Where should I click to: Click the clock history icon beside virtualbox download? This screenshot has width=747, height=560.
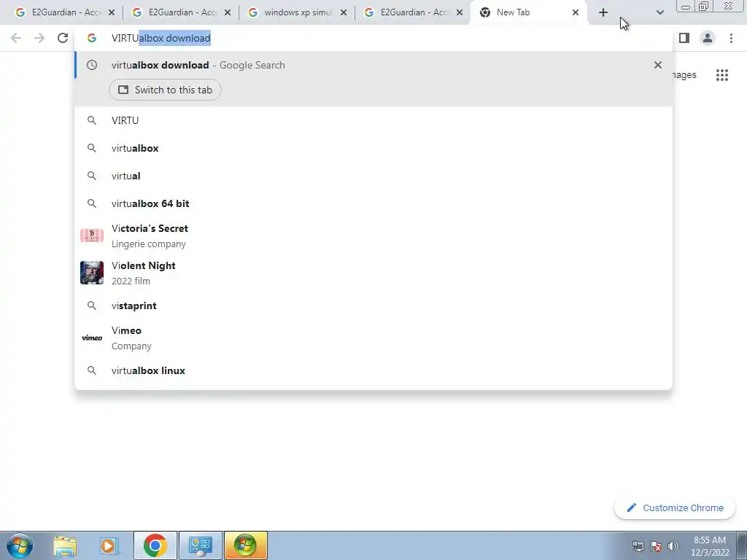(x=92, y=65)
